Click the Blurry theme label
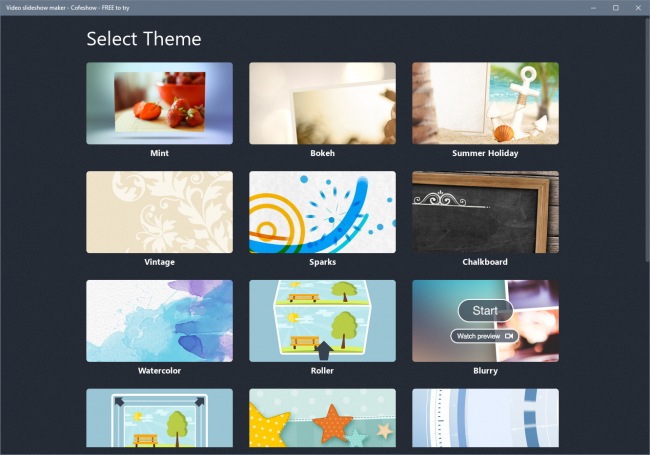The image size is (650, 455). click(x=485, y=371)
